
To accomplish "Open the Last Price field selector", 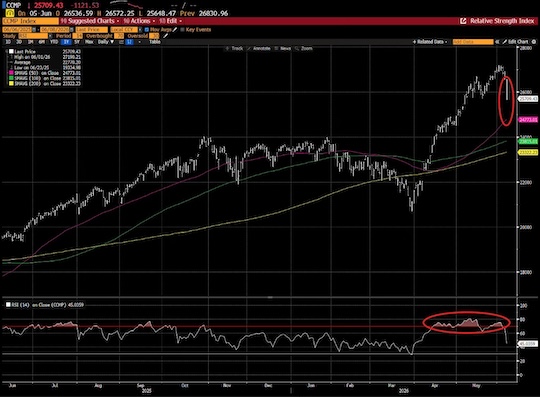I will click(x=92, y=30).
